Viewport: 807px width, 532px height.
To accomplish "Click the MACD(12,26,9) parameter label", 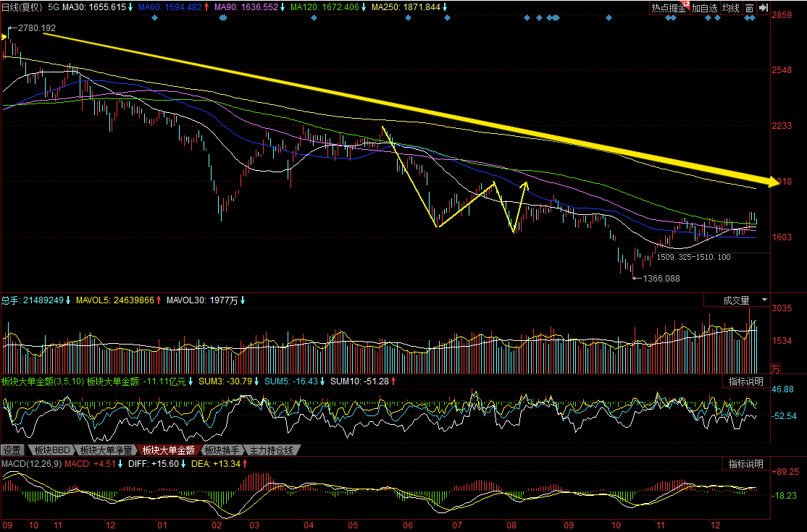I will pos(32,463).
